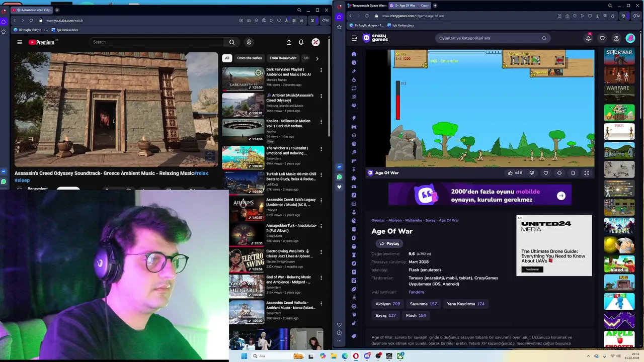Select the 'From Benevolent' chip
Viewport: 644px width, 362px height.
(x=283, y=58)
